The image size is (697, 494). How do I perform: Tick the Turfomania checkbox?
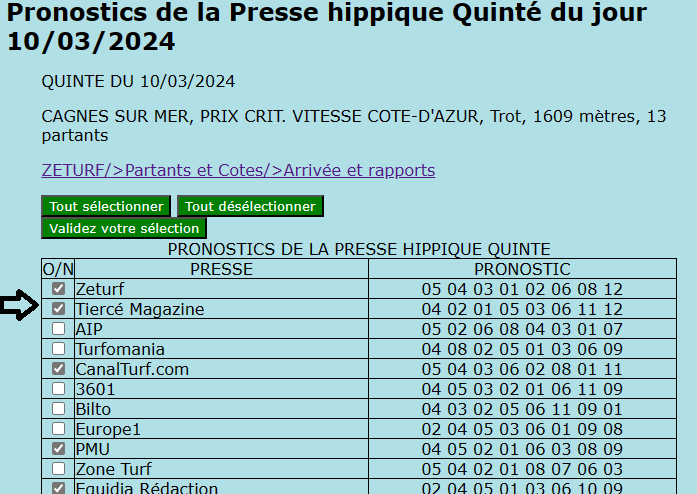tap(59, 349)
